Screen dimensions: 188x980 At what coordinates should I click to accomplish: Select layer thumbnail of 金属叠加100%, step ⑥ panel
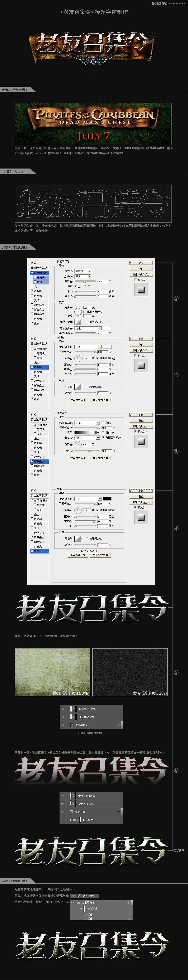[71, 796]
